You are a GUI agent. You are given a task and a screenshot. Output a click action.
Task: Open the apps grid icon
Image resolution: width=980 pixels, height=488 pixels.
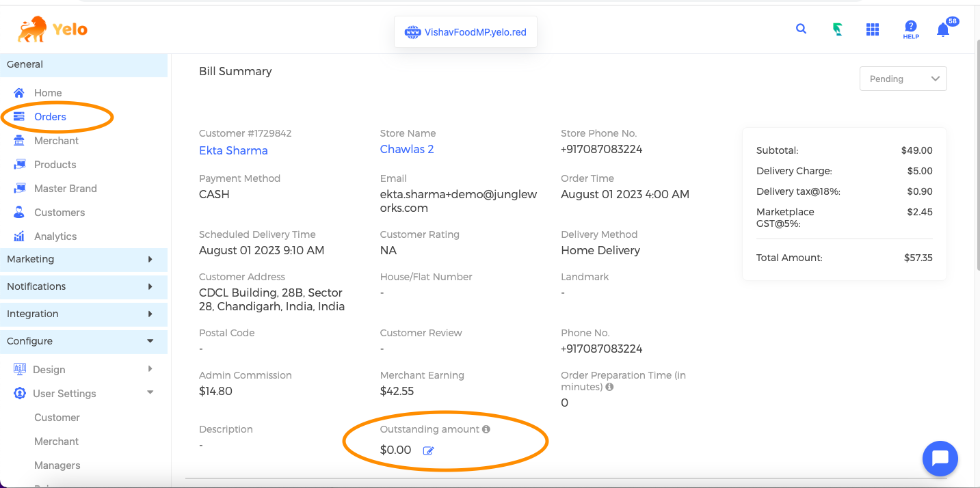pos(872,29)
